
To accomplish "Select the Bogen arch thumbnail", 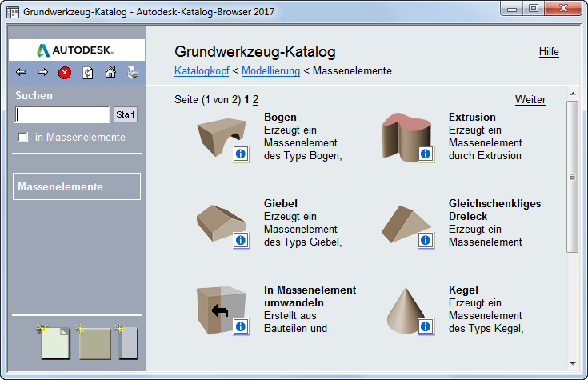I will pyautogui.click(x=221, y=137).
